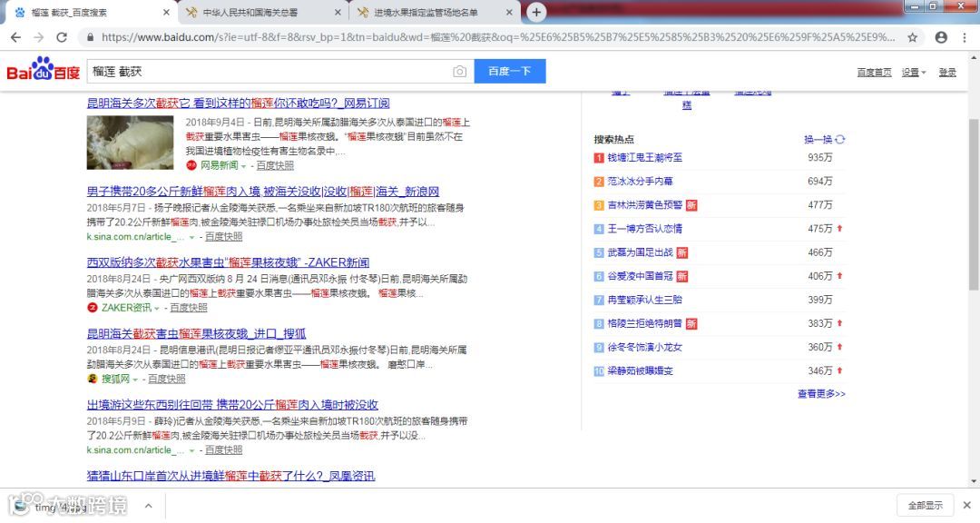
Task: Open hot search 谷爱凌中国首冠
Action: pyautogui.click(x=640, y=277)
